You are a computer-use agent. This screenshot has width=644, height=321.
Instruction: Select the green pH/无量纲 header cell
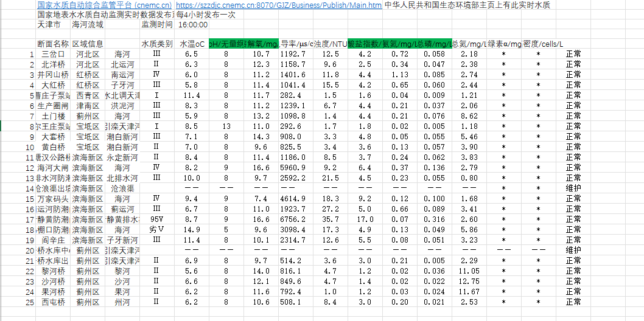pos(226,44)
